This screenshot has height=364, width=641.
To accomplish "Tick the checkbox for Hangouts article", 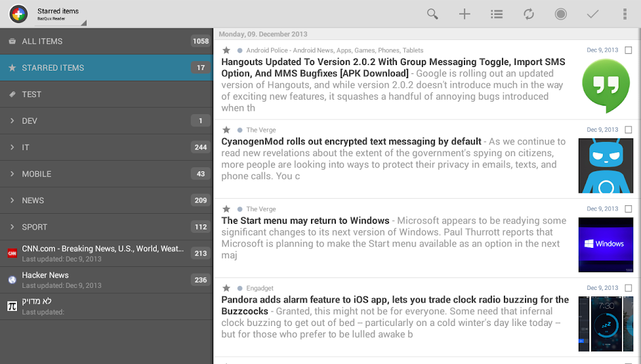I will pyautogui.click(x=629, y=51).
